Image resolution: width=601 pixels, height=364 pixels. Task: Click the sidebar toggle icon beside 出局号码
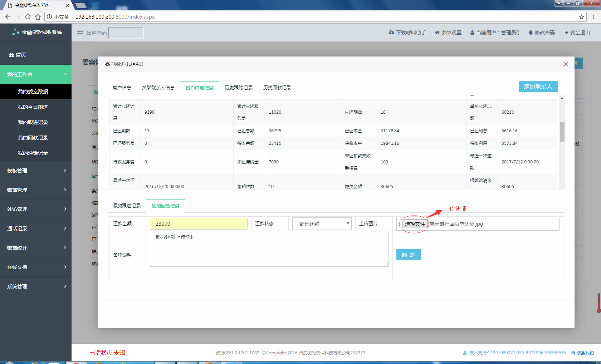tap(80, 33)
